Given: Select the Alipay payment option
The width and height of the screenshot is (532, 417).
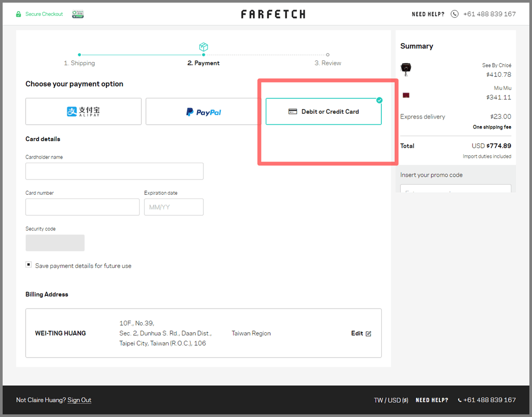Looking at the screenshot, I should point(83,112).
